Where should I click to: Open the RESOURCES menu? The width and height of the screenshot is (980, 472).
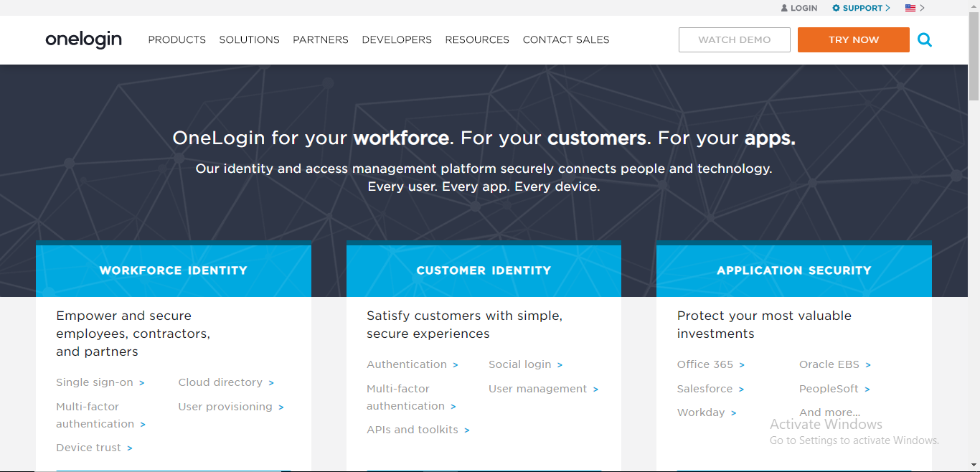[x=477, y=40]
